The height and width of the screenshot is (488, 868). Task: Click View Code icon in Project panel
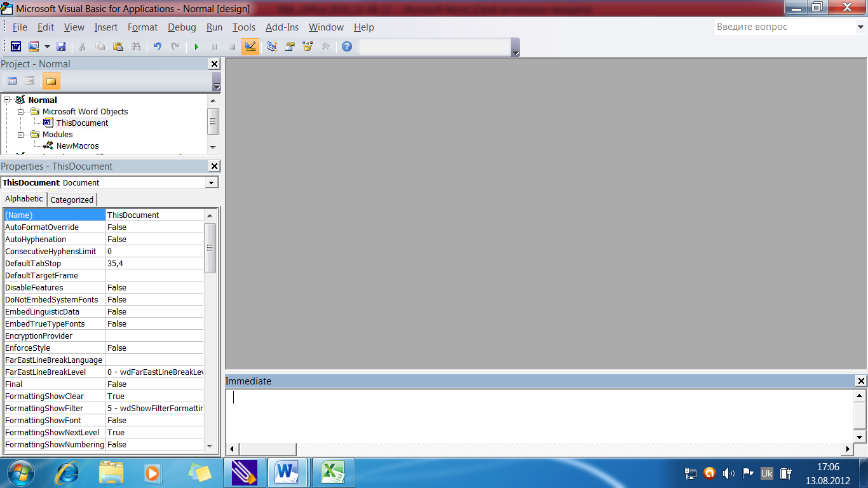[12, 81]
